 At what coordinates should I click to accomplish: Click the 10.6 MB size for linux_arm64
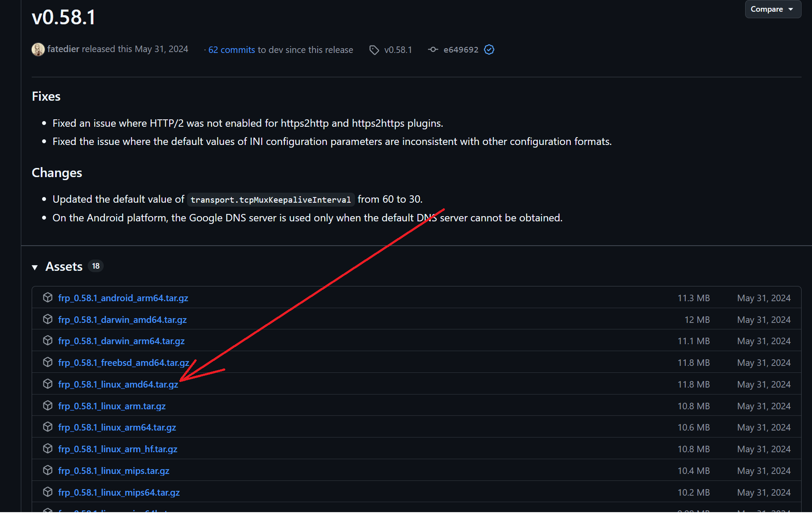[694, 427]
